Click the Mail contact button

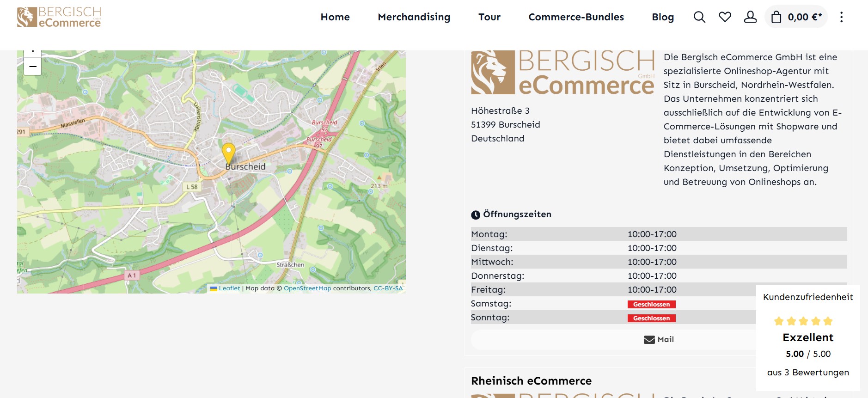(659, 339)
